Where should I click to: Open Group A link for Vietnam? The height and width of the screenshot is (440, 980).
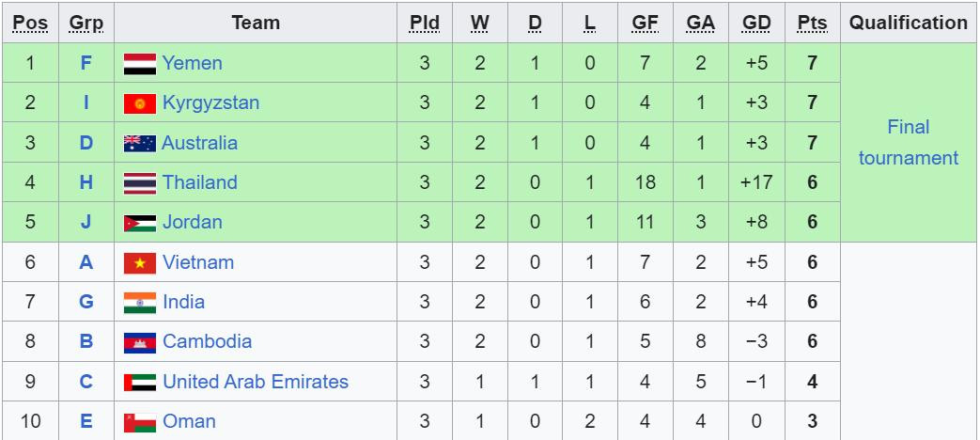point(86,262)
